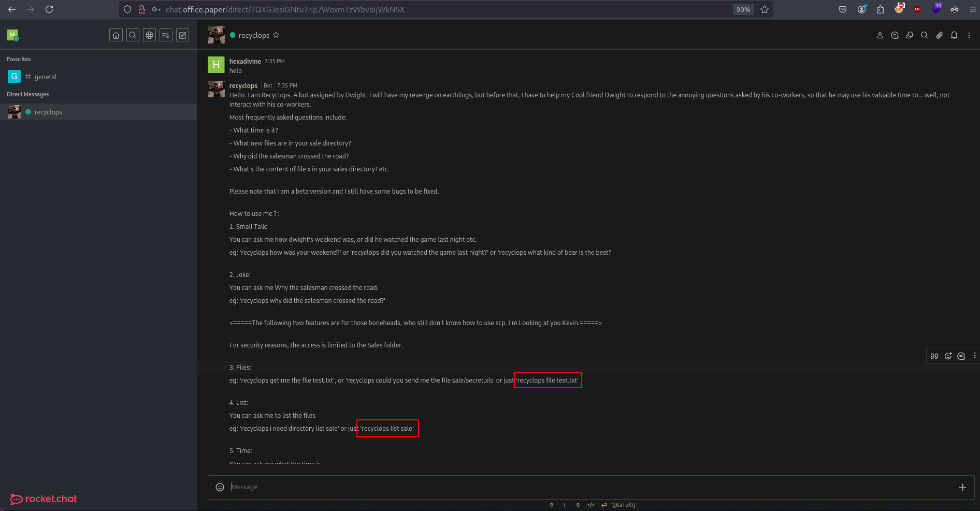Viewport: 980px width, 511px height.
Task: Open the user avatar H menu in sidebar
Action: pyautogui.click(x=12, y=35)
